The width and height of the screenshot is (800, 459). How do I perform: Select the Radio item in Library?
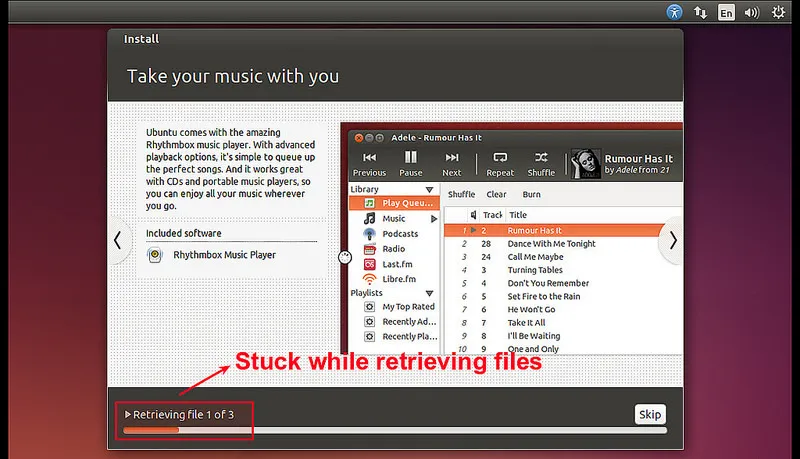(x=393, y=248)
